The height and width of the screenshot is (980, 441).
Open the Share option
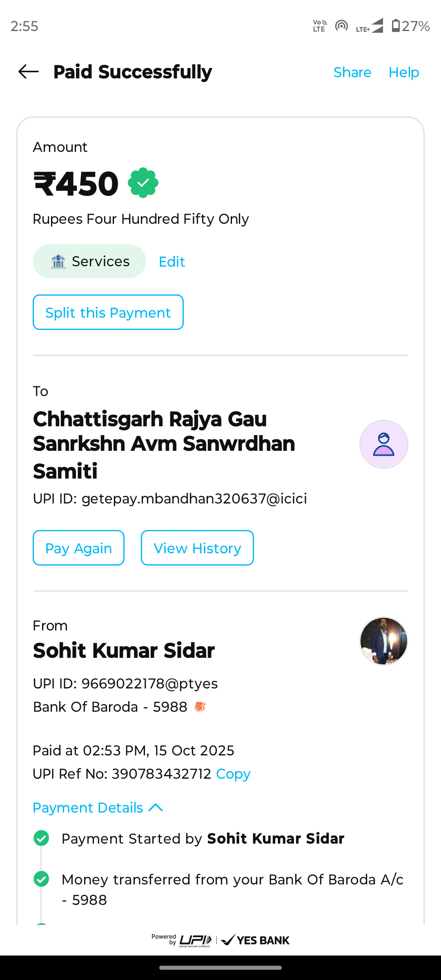pos(352,72)
